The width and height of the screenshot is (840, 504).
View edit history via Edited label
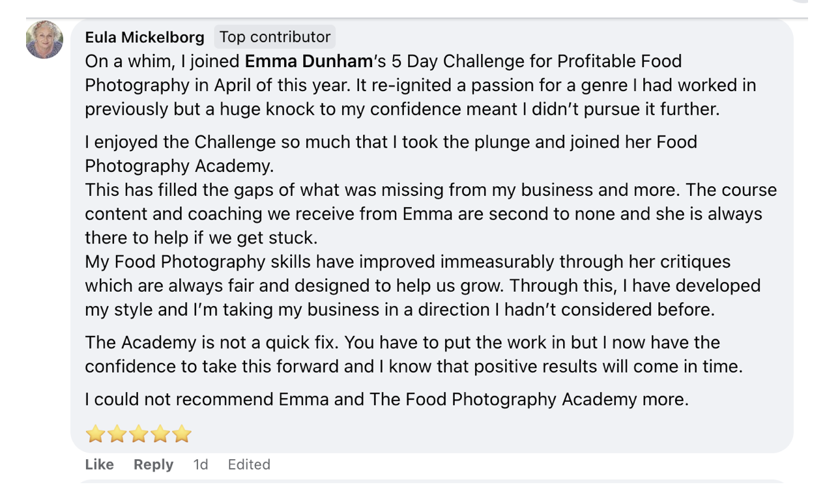[x=249, y=464]
